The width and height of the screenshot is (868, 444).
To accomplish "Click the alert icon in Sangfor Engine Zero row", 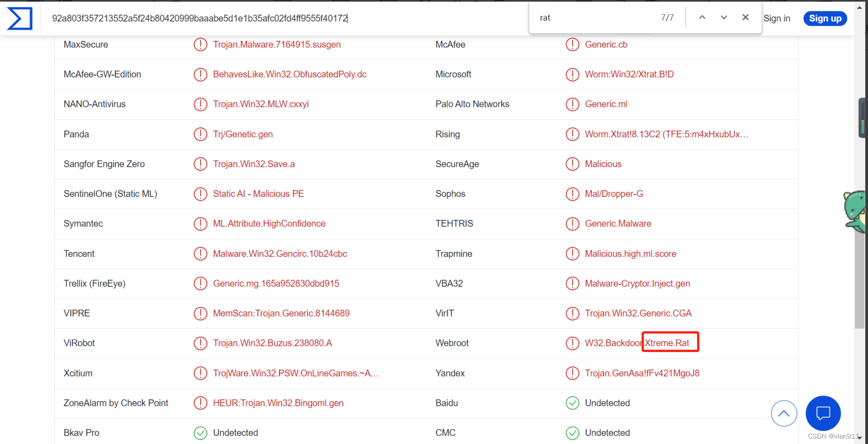I will 201,164.
